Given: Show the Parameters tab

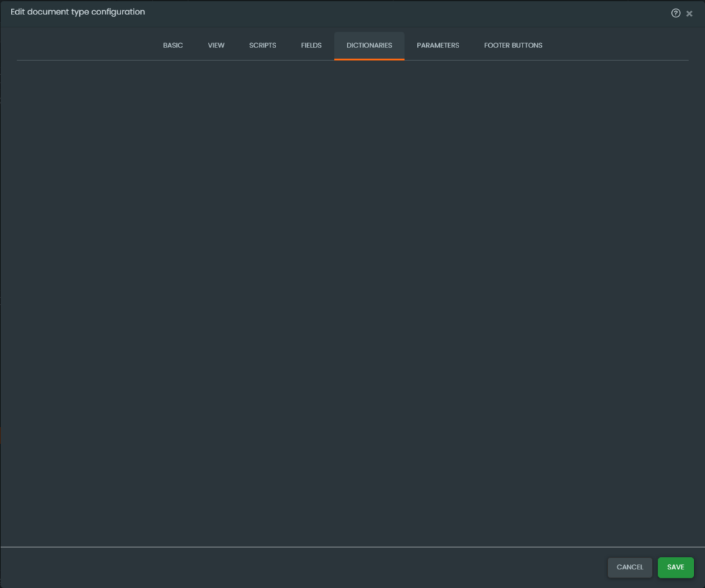Looking at the screenshot, I should point(438,45).
